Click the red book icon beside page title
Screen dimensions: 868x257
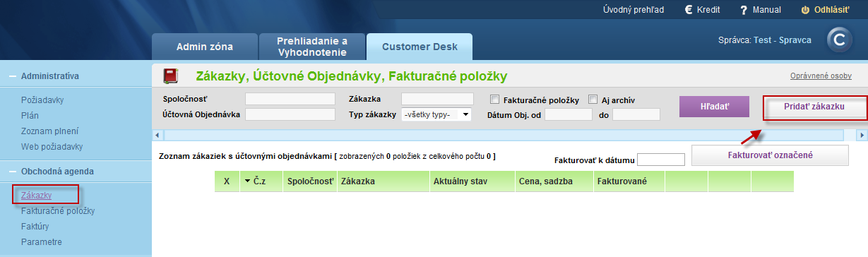click(x=170, y=76)
